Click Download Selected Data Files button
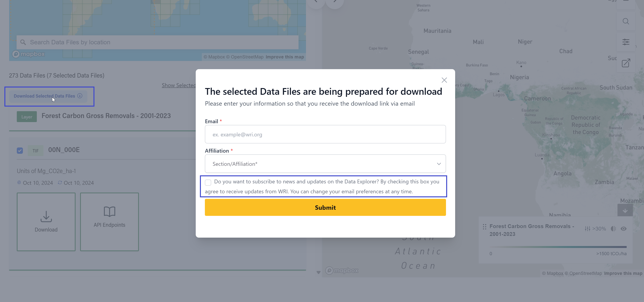The width and height of the screenshot is (644, 302). (x=48, y=96)
